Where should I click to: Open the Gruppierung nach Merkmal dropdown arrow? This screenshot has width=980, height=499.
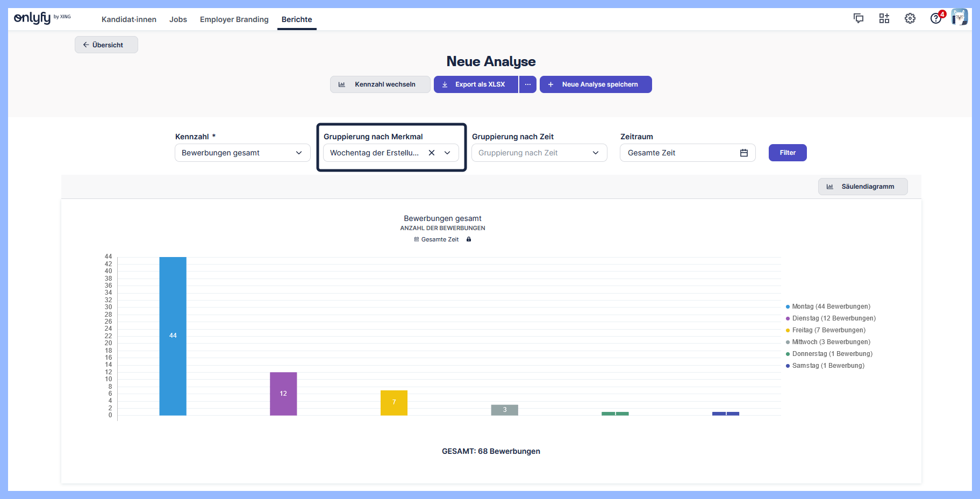click(447, 153)
